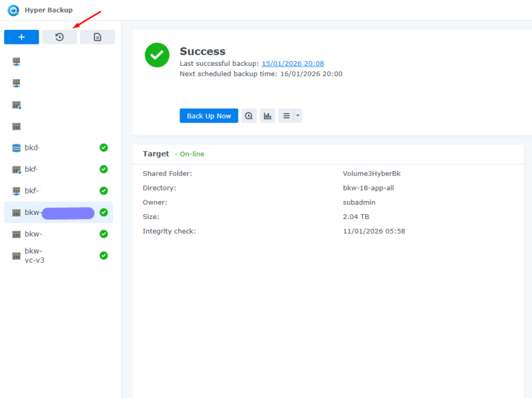The height and width of the screenshot is (398, 532).
Task: Select the highlighted bkw- task with redacted name
Action: (x=59, y=213)
